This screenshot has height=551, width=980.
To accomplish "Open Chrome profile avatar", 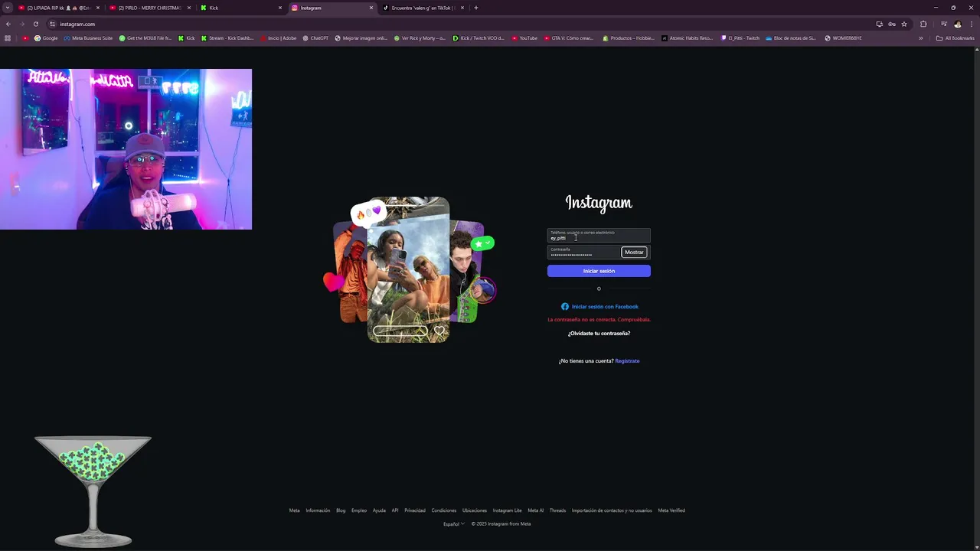I will (957, 24).
